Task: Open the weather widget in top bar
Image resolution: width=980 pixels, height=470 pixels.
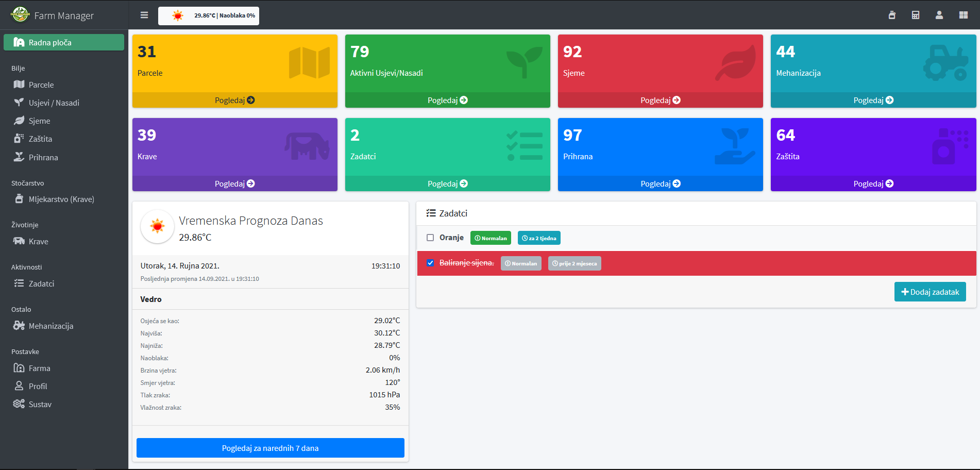Action: 209,15
